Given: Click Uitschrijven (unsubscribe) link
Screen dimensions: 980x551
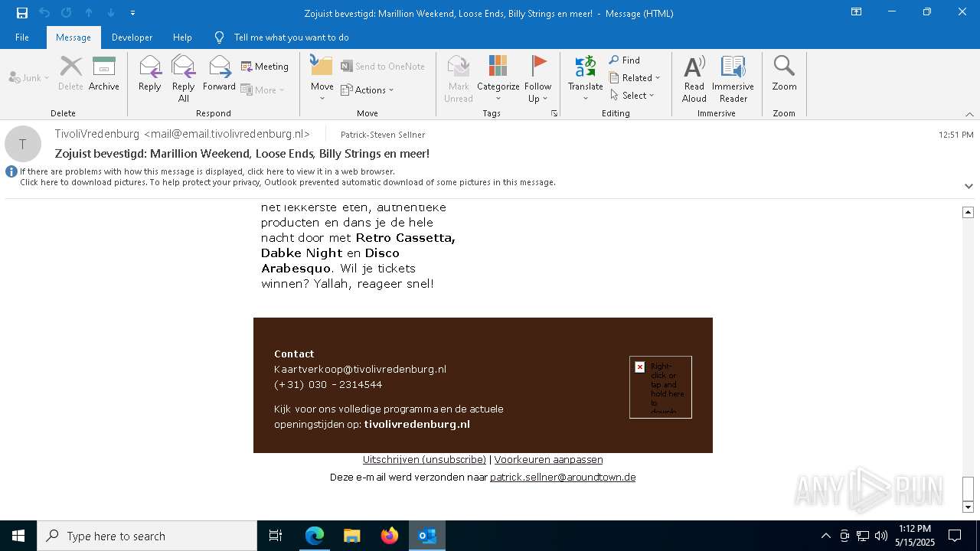Looking at the screenshot, I should [x=424, y=460].
